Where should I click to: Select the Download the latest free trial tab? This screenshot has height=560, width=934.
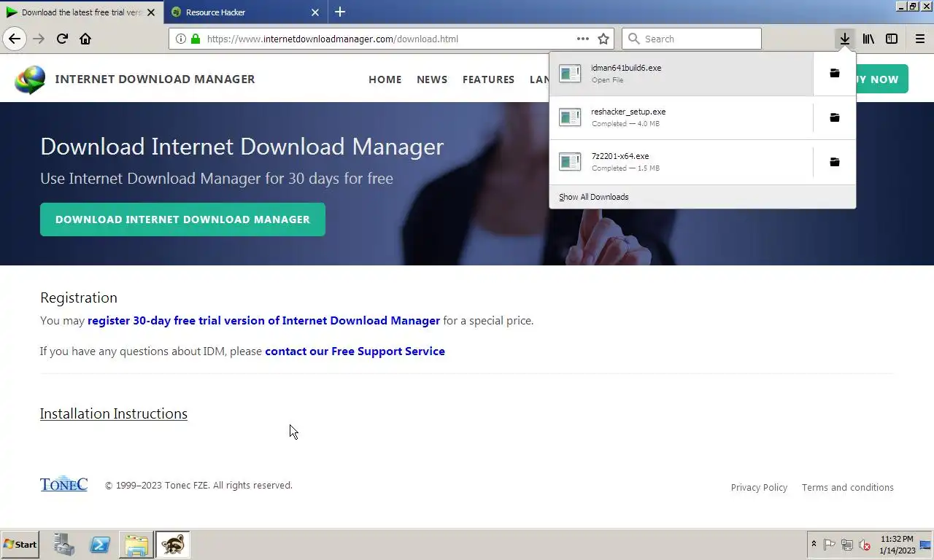(81, 12)
